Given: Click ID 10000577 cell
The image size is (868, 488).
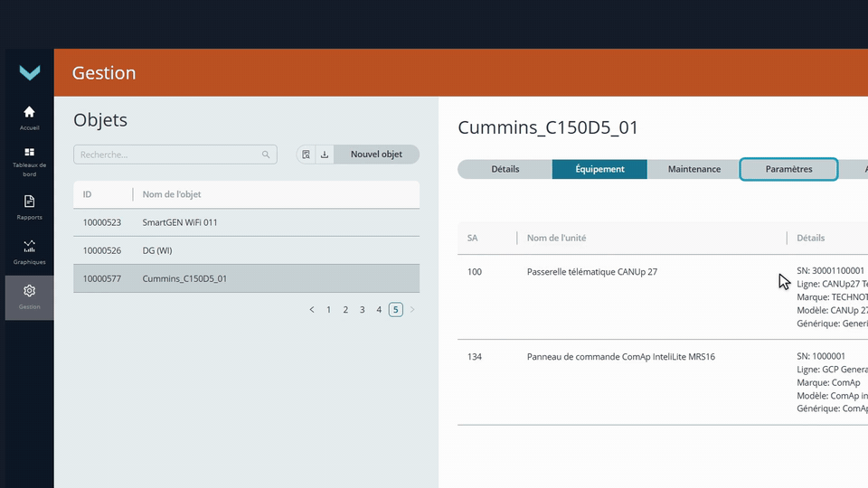Looking at the screenshot, I should coord(102,278).
